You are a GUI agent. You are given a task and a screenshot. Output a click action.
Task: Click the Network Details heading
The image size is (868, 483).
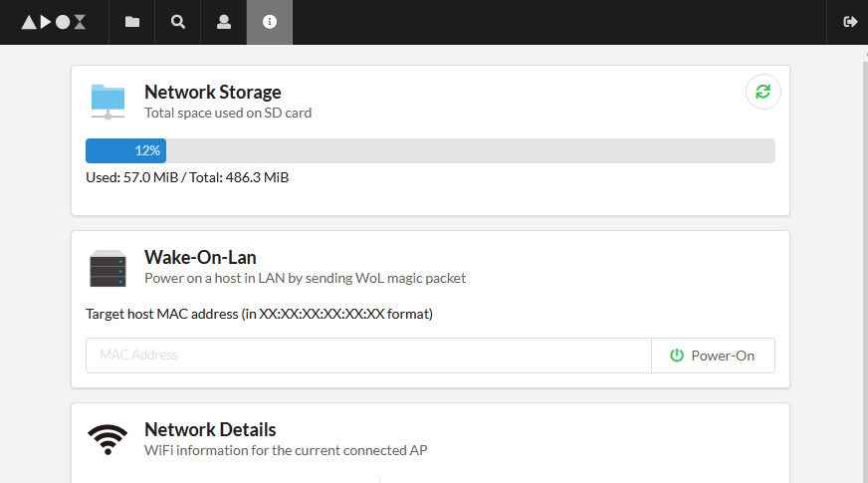(x=210, y=430)
